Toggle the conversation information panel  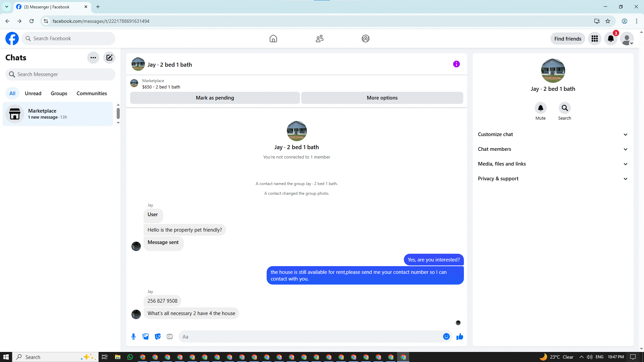pyautogui.click(x=456, y=64)
